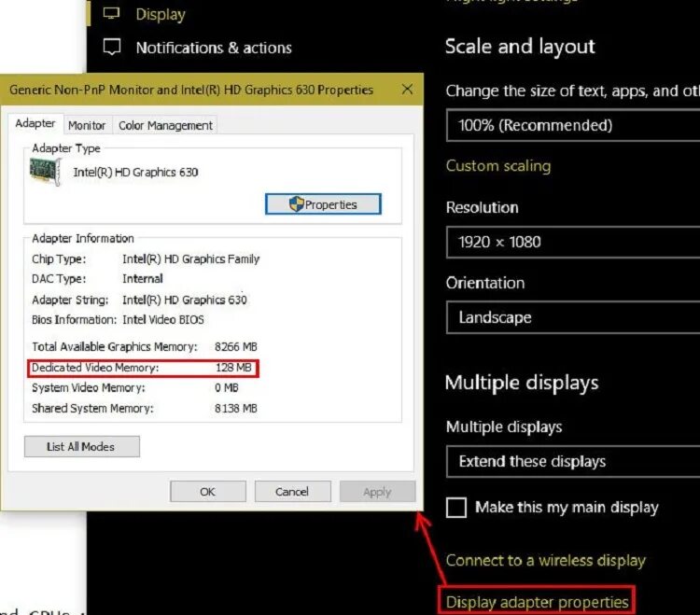Viewport: 700px width, 615px height.
Task: Switch to the Adapter tab
Action: pyautogui.click(x=35, y=123)
